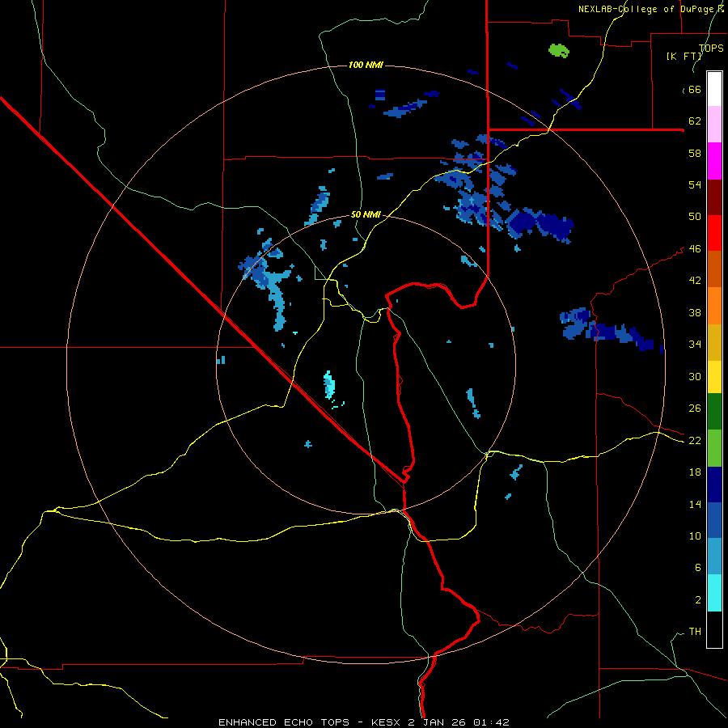This screenshot has width=728, height=728.
Task: Select the 10 legend value
Action: click(x=695, y=535)
